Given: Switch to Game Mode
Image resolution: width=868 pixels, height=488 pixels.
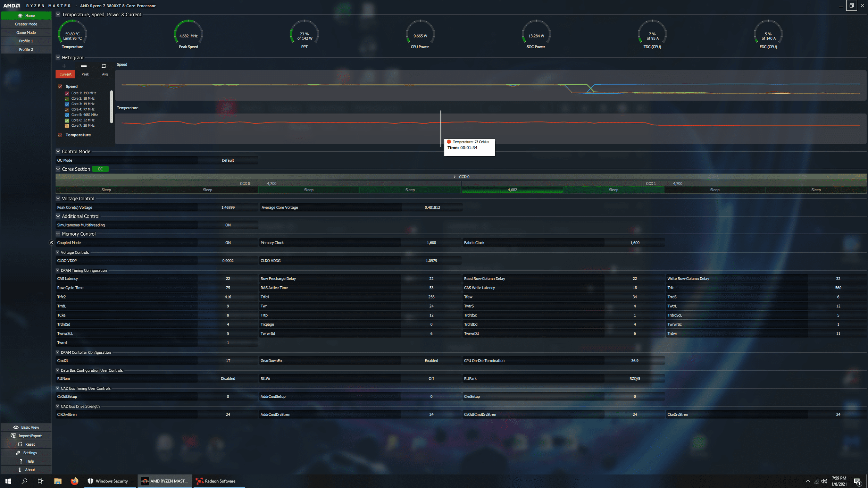Looking at the screenshot, I should pyautogui.click(x=26, y=33).
